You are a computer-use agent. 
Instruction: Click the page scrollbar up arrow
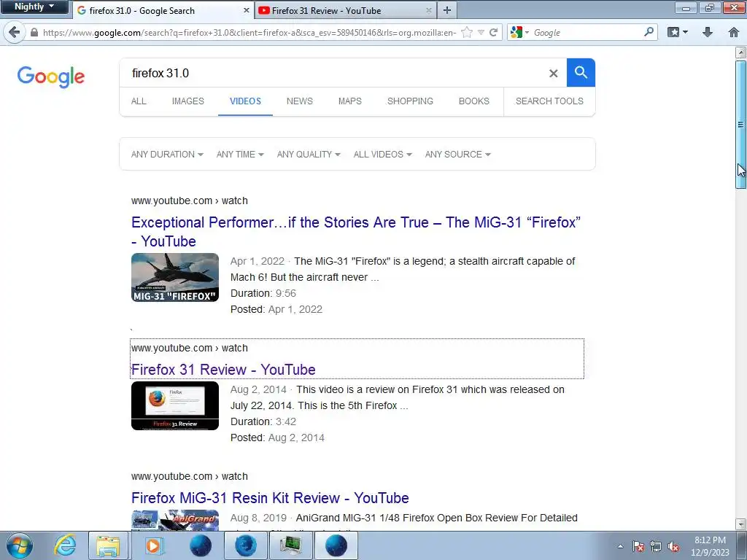[x=741, y=52]
